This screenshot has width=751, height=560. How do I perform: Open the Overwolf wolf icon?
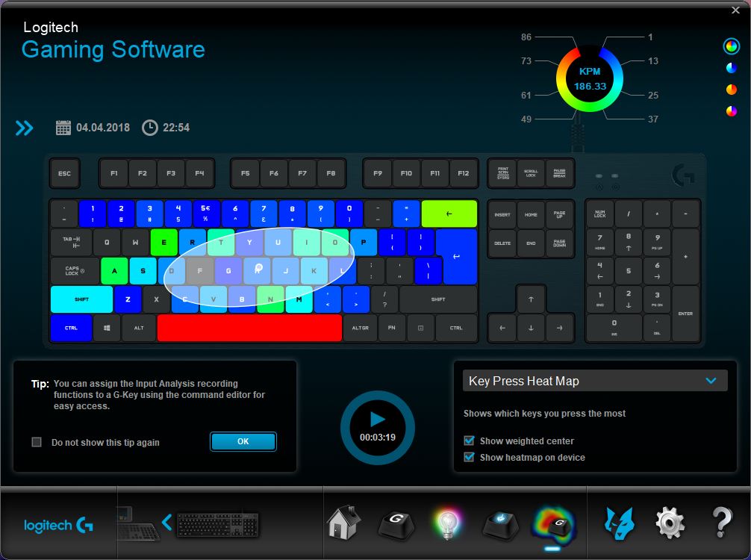[x=620, y=523]
